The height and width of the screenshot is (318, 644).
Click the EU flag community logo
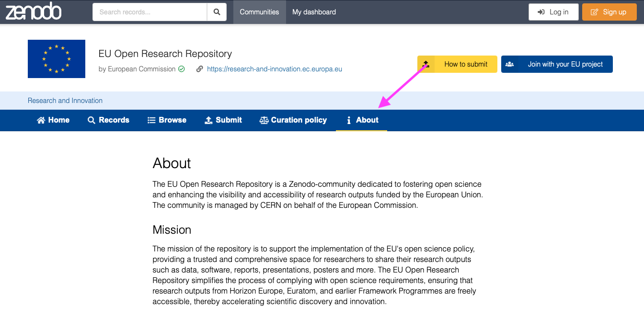57,59
